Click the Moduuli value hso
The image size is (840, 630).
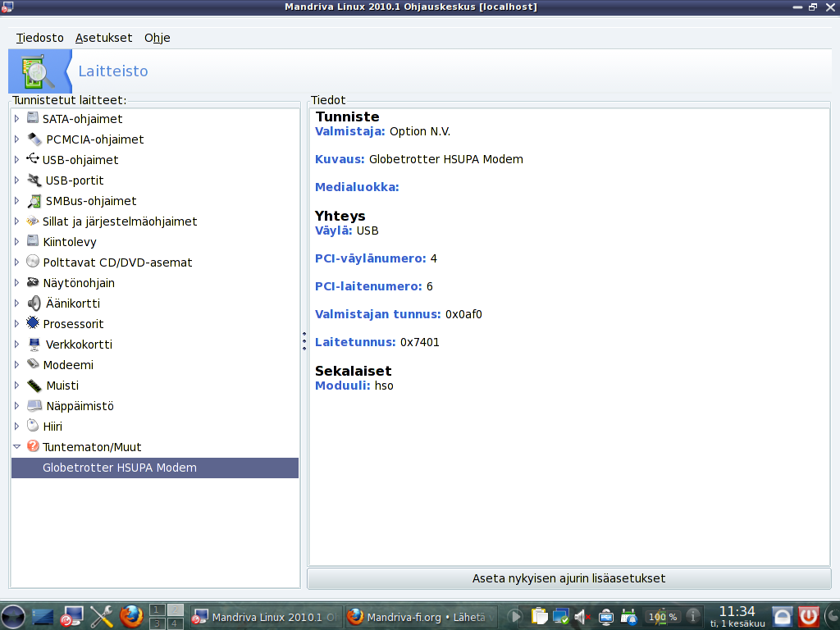384,386
